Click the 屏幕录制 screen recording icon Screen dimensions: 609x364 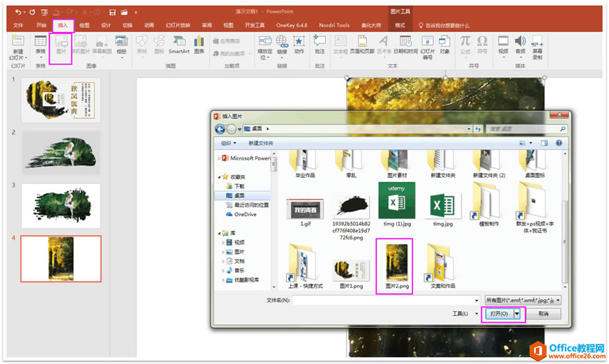pyautogui.click(x=538, y=41)
